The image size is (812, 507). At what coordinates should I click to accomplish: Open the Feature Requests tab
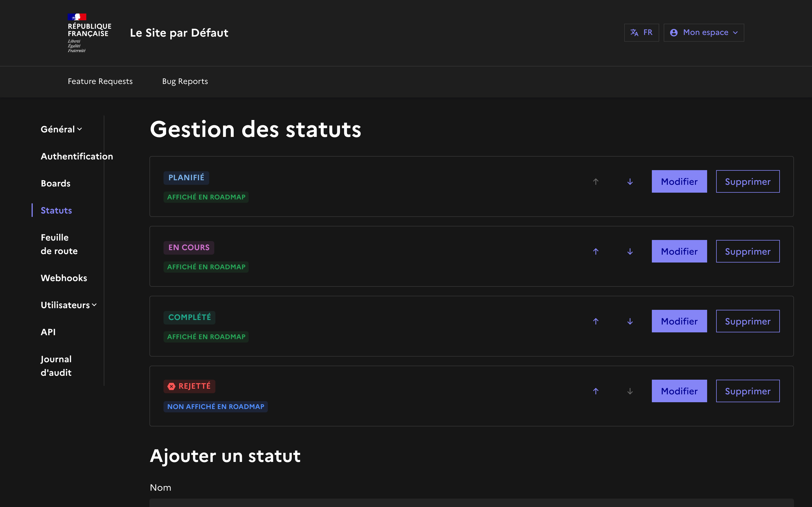[100, 81]
